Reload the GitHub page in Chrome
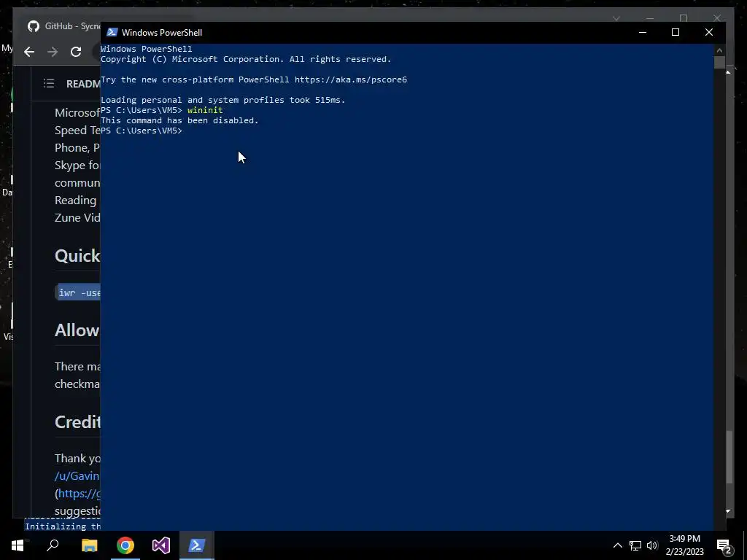This screenshot has height=560, width=747. point(76,52)
